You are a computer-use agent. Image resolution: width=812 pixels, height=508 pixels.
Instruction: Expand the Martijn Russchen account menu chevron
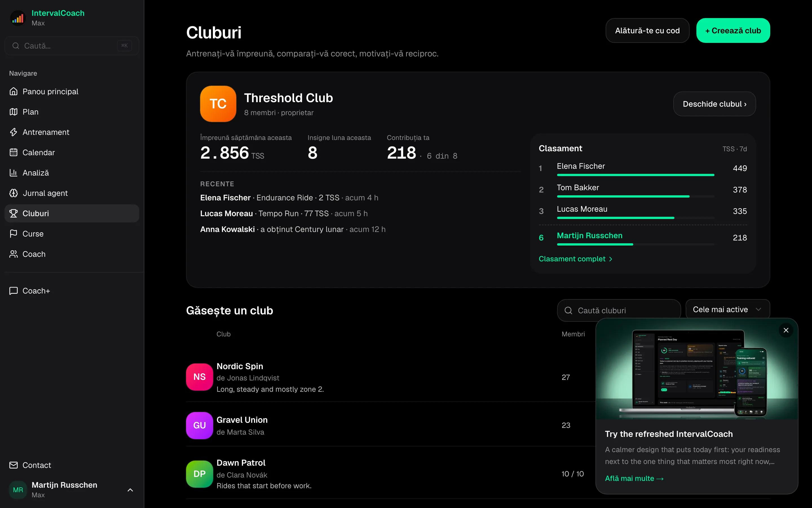click(x=130, y=490)
